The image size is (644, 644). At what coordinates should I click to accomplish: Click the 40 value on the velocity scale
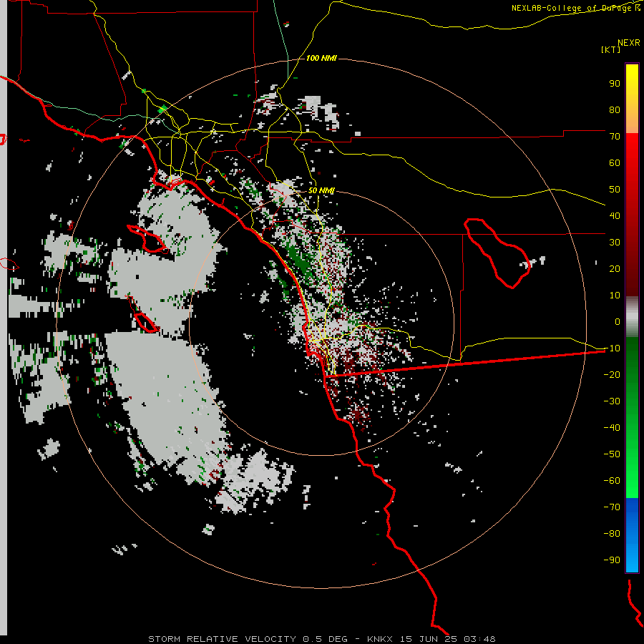tap(615, 215)
